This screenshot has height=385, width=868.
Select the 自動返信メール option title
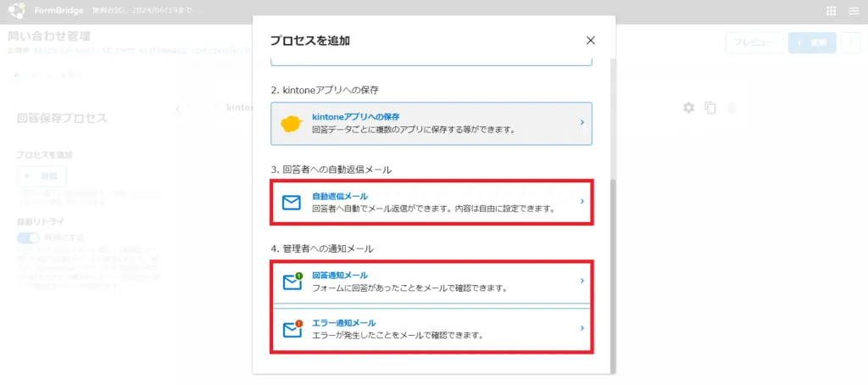[339, 196]
